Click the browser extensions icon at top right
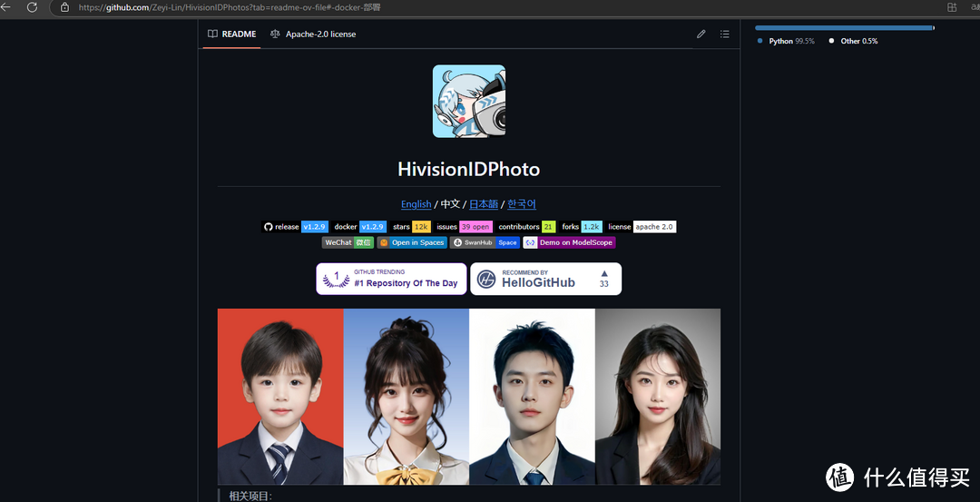The height and width of the screenshot is (502, 980). (x=952, y=7)
